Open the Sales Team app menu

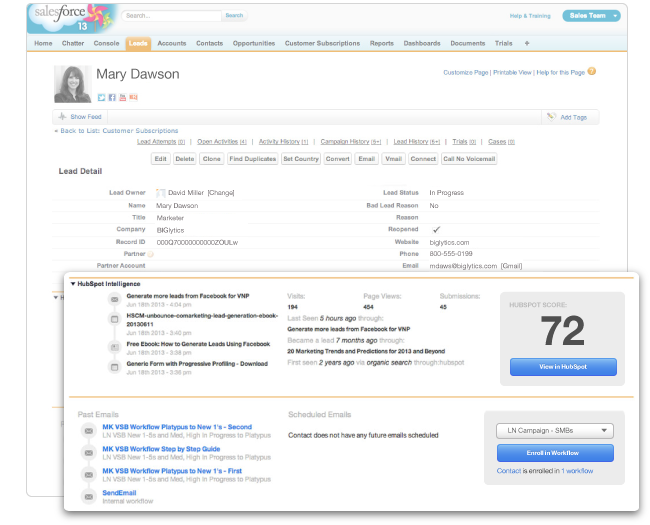click(592, 16)
